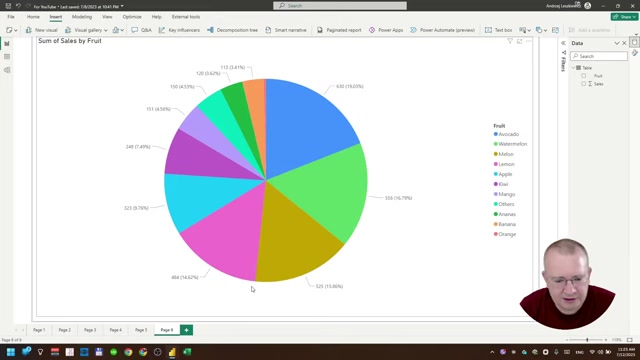The height and width of the screenshot is (360, 640).
Task: Click the Undo icon in title bar
Action: pos(18,6)
